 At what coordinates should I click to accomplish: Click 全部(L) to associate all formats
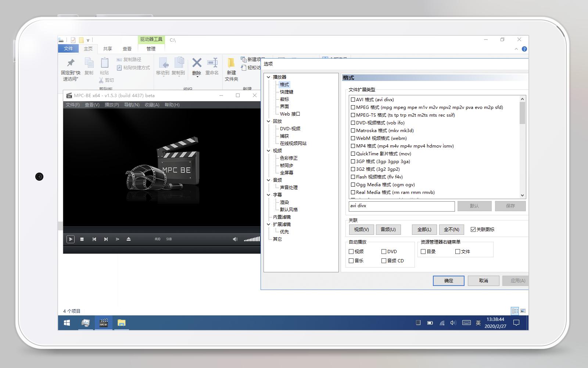pyautogui.click(x=424, y=229)
